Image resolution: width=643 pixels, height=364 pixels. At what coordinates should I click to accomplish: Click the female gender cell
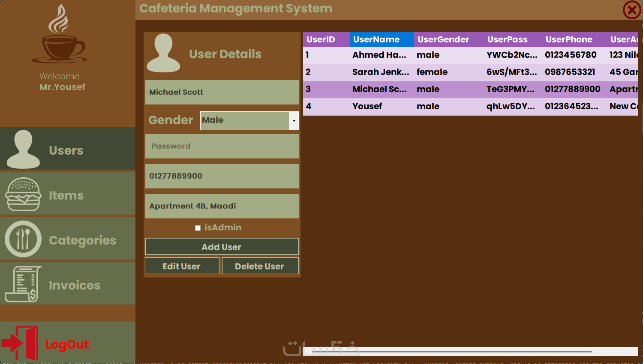click(449, 72)
